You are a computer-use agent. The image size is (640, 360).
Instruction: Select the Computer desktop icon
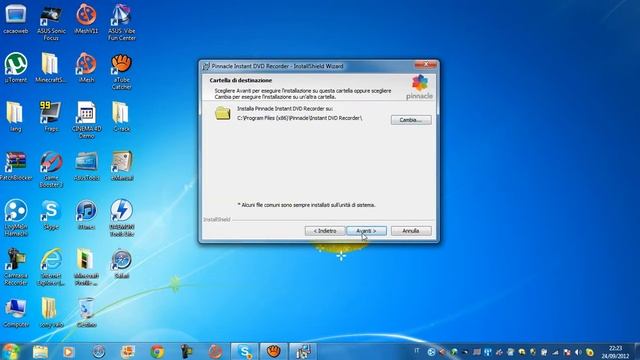click(x=16, y=313)
